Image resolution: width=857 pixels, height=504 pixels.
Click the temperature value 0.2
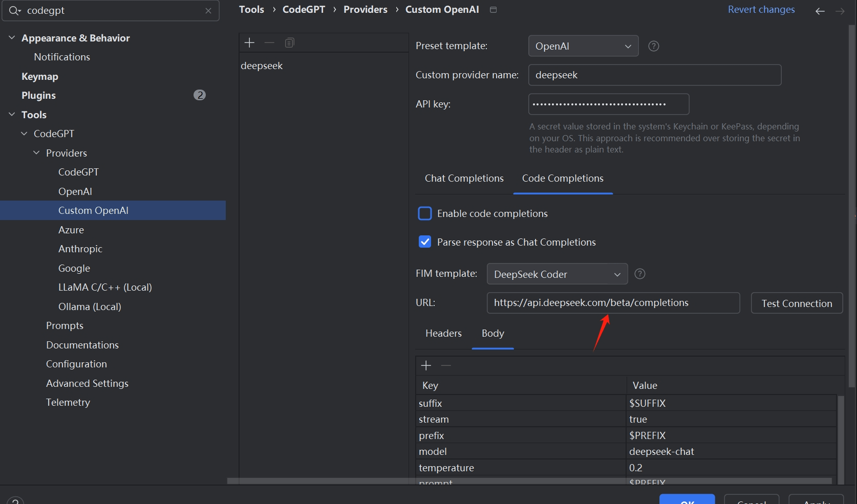point(731,468)
